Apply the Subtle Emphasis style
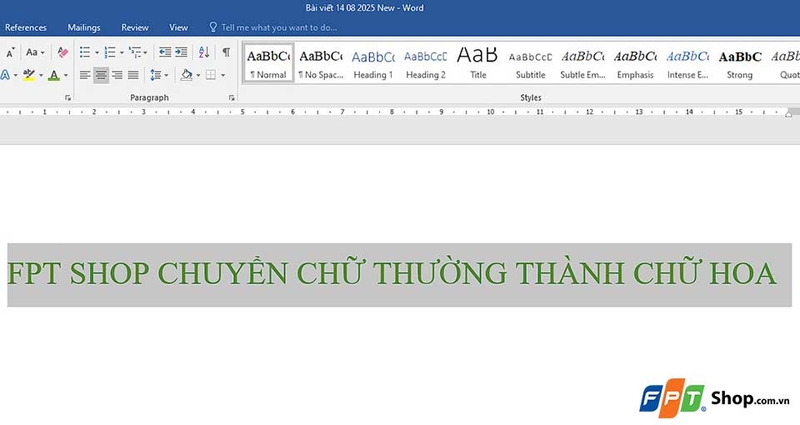The width and height of the screenshot is (800, 425). (583, 63)
